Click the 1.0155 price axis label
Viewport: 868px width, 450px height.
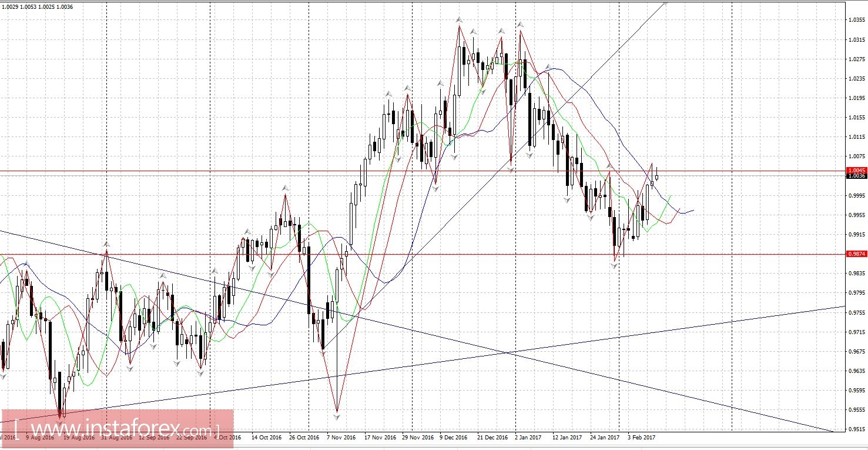[856, 118]
